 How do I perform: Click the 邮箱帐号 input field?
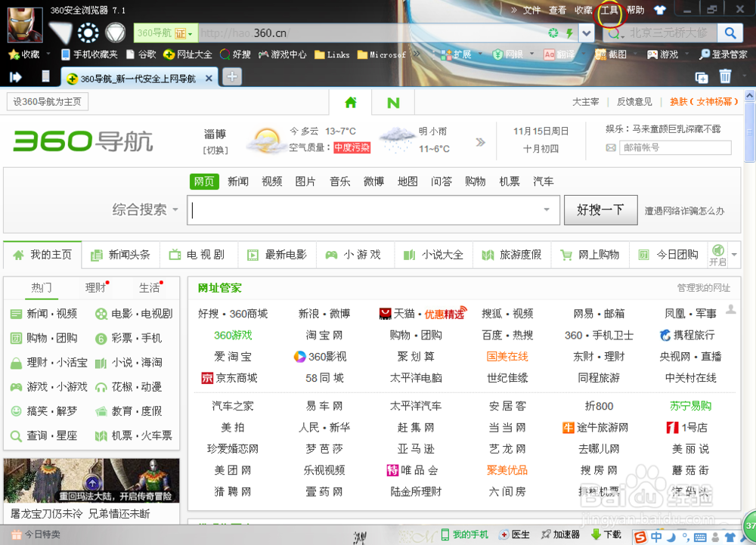point(675,147)
